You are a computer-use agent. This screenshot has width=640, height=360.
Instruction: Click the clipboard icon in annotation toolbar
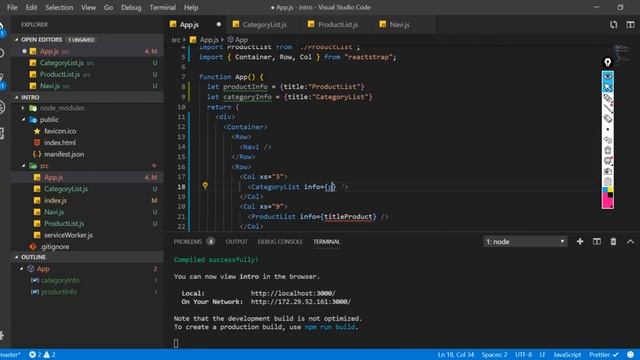pyautogui.click(x=607, y=182)
